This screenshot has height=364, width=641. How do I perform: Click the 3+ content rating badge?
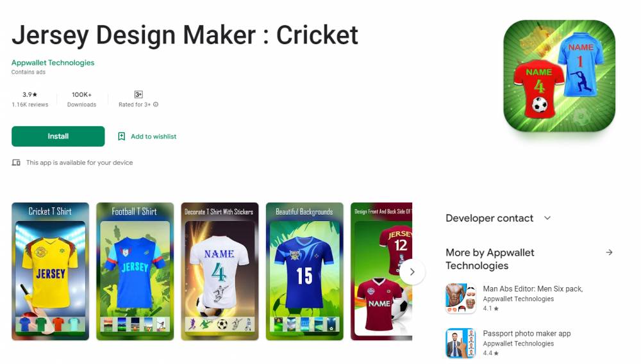tap(138, 94)
